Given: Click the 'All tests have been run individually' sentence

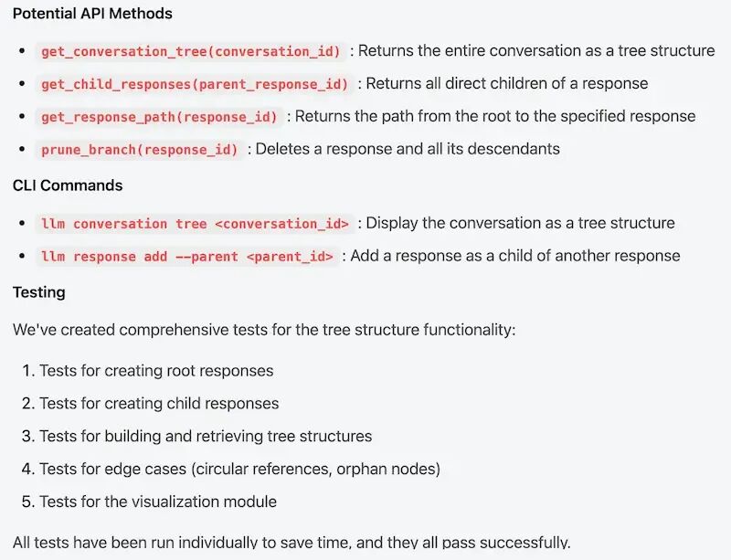Looking at the screenshot, I should pyautogui.click(x=291, y=543).
